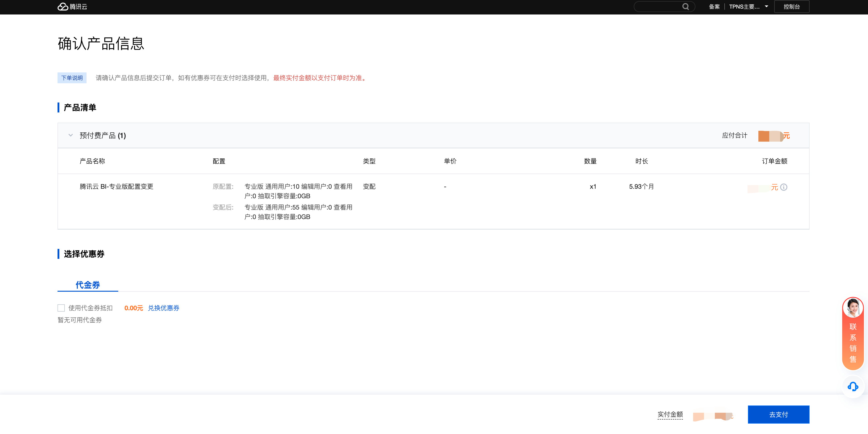The height and width of the screenshot is (434, 868).
Task: Click the 预付费产品 (1) header
Action: pos(102,135)
